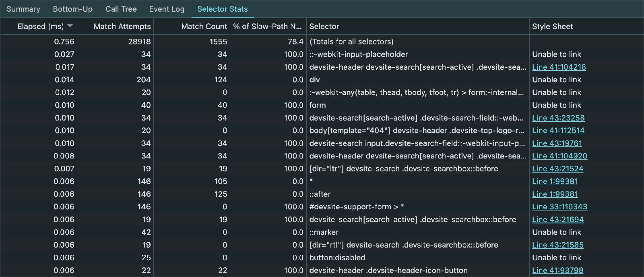Select the Call Tree tab

coord(121,9)
